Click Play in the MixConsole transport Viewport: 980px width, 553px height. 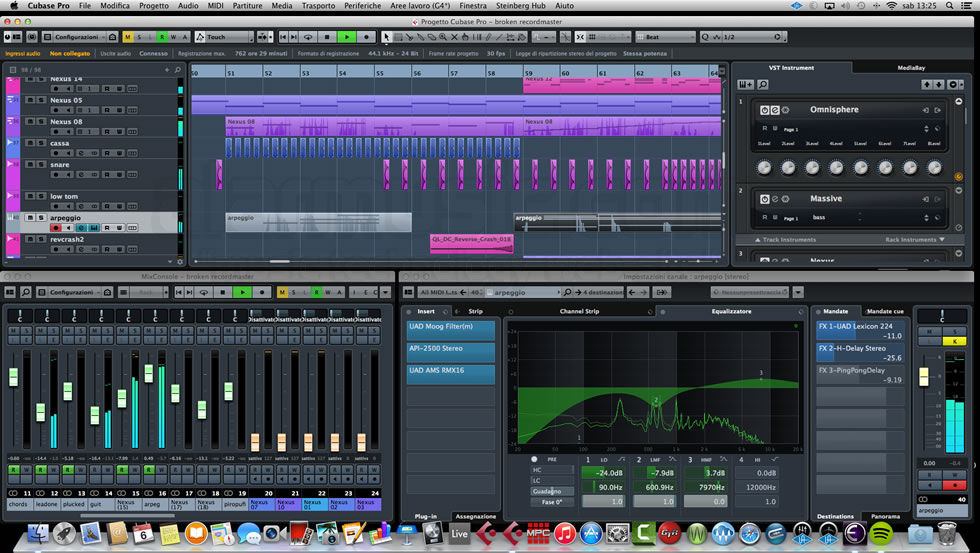tap(242, 292)
